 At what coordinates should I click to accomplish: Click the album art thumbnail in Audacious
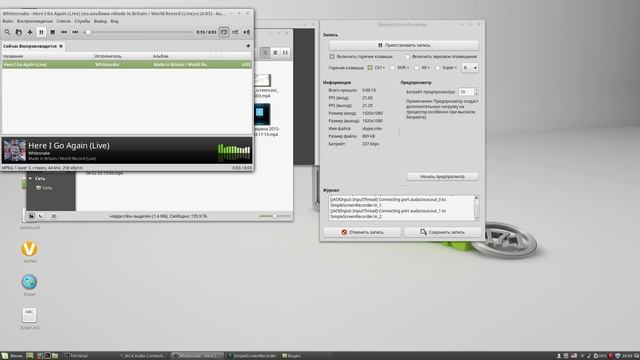[14, 150]
